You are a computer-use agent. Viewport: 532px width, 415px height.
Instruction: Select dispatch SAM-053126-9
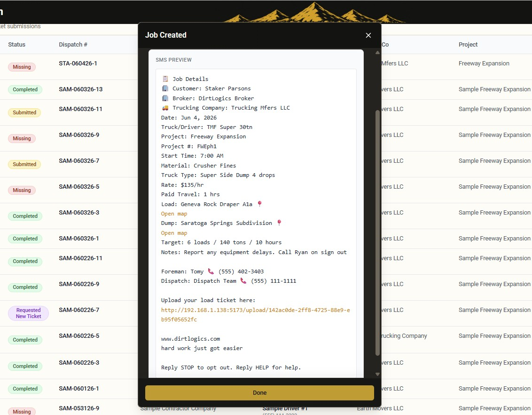(x=79, y=408)
